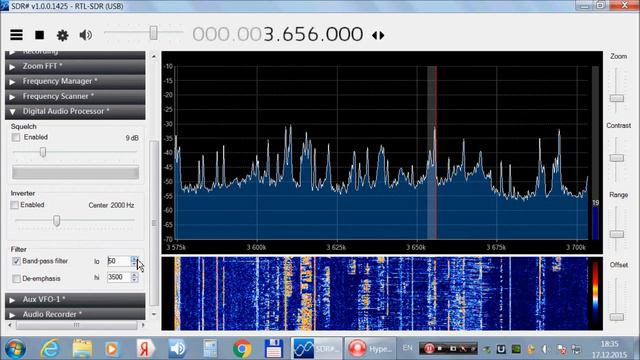This screenshot has height=360, width=640.
Task: Enable the Squelch checkbox
Action: click(x=16, y=138)
